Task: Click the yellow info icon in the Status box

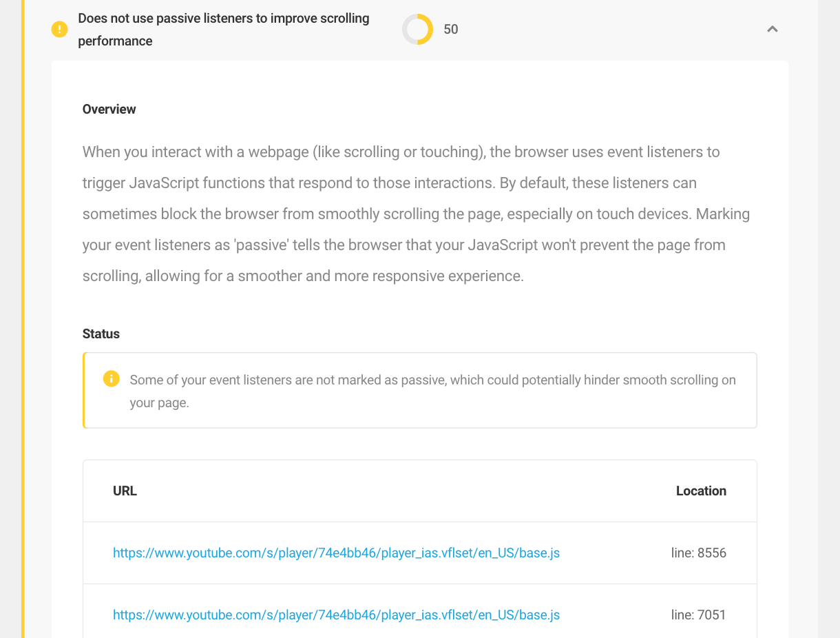Action: [111, 379]
